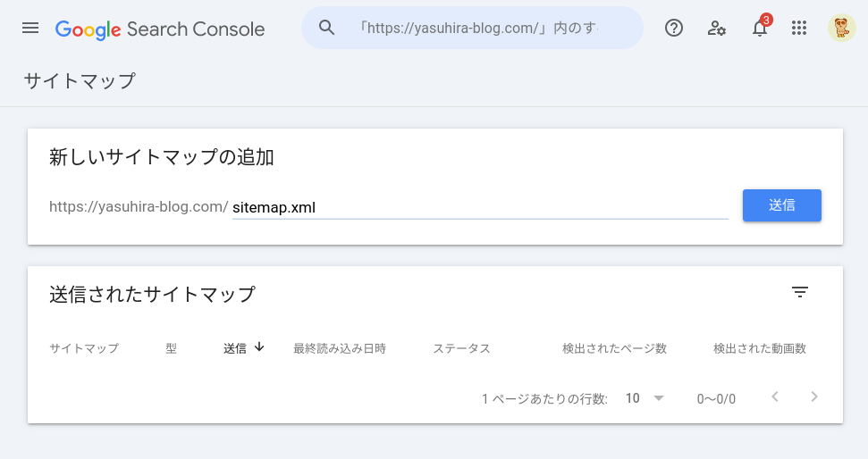Image resolution: width=868 pixels, height=459 pixels.
Task: Sort by 送信 column arrow
Action: [x=259, y=347]
